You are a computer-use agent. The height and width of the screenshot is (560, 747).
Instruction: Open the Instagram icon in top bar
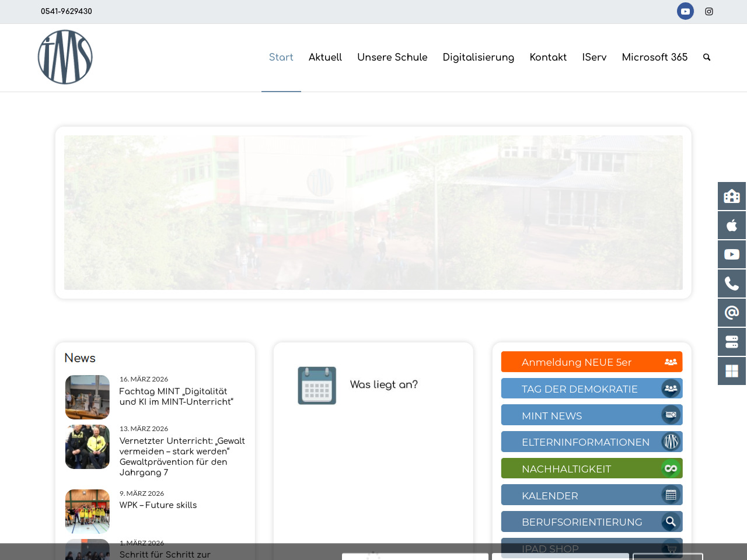pyautogui.click(x=709, y=11)
